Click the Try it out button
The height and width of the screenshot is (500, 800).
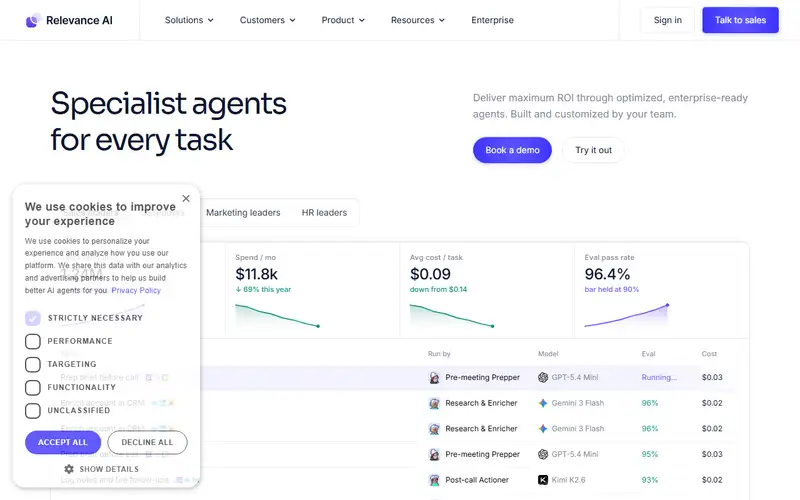click(593, 150)
